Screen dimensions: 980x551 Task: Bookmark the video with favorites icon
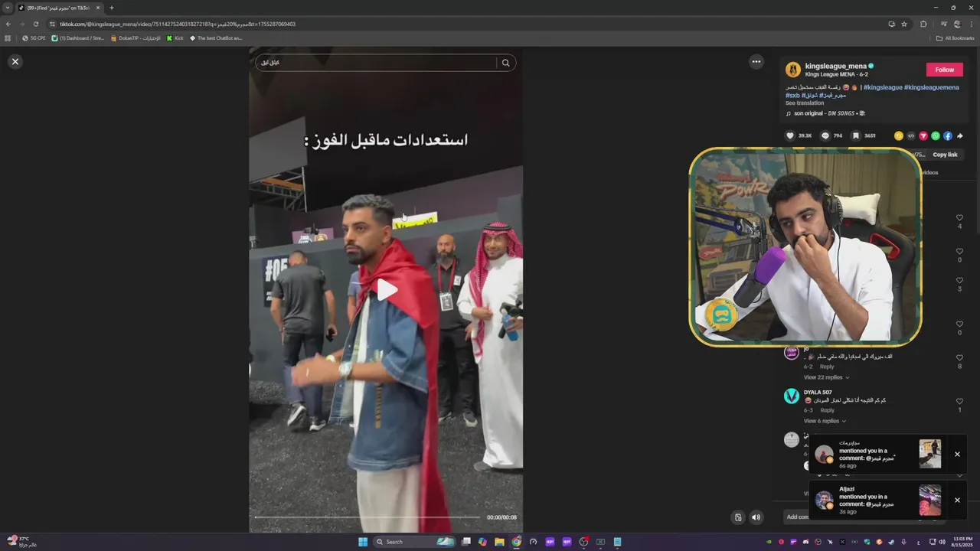tap(855, 135)
